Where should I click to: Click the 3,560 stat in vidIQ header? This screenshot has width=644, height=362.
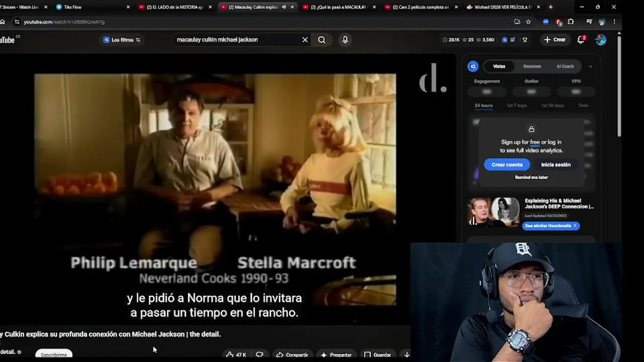click(485, 40)
